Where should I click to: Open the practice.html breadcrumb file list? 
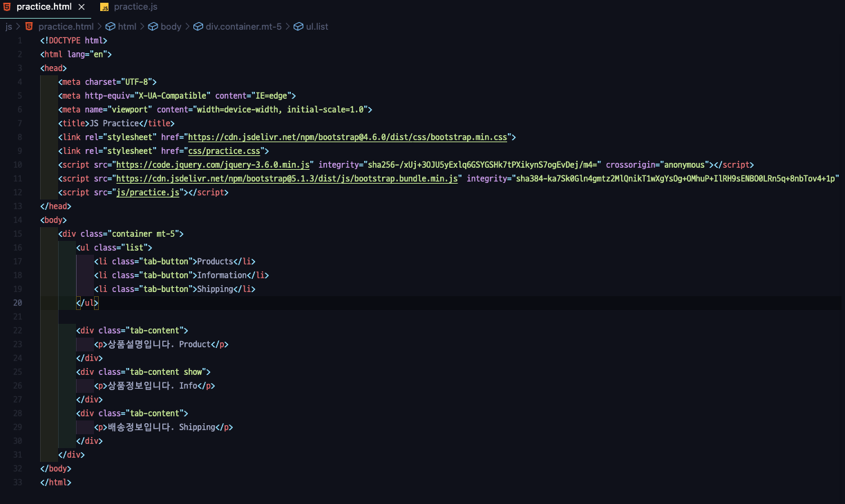click(x=66, y=26)
